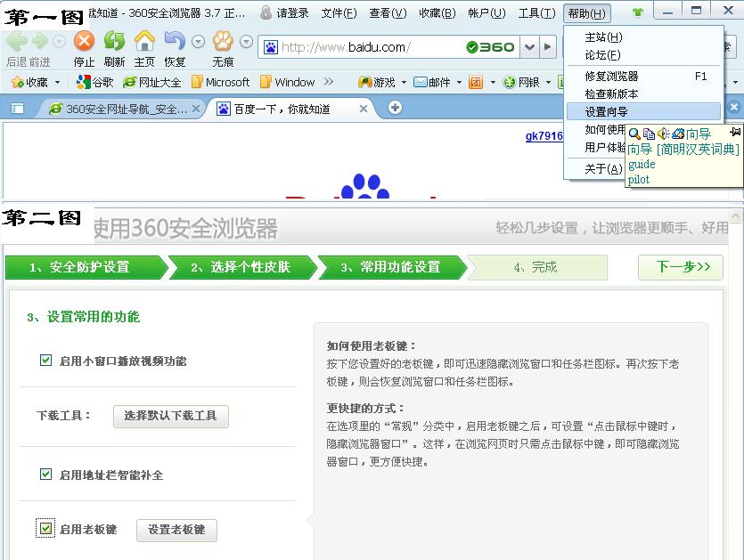Open the 文件(F) menu
This screenshot has width=744, height=560.
click(x=339, y=12)
